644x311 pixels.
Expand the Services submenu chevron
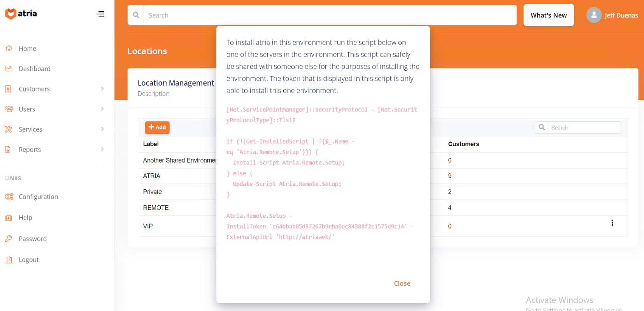[x=102, y=129]
